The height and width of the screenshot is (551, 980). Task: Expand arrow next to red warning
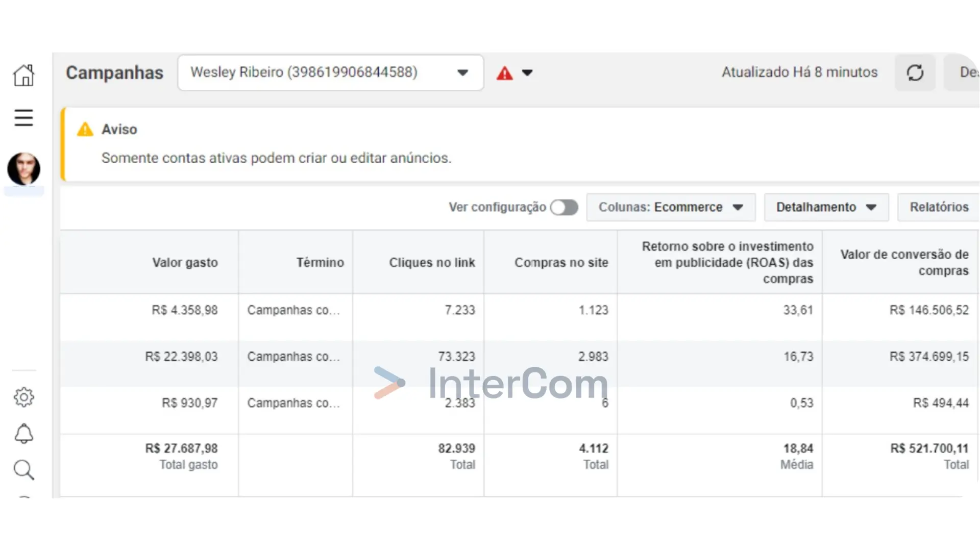point(527,73)
